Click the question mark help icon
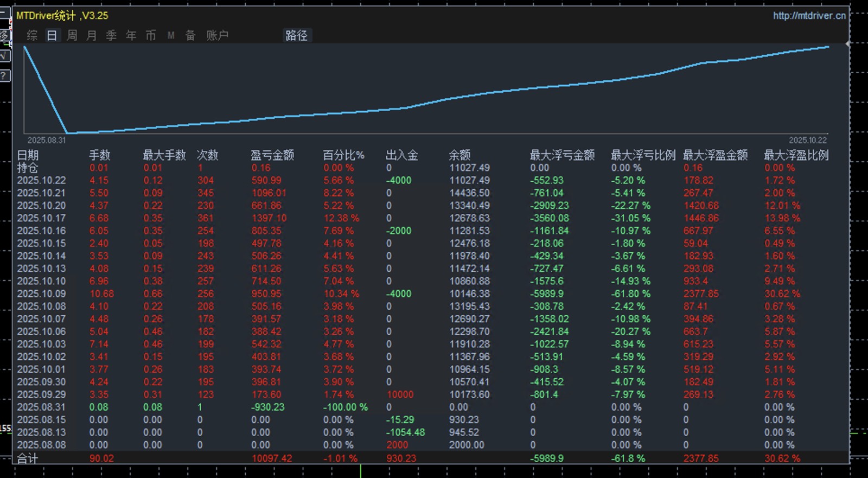 pos(4,75)
